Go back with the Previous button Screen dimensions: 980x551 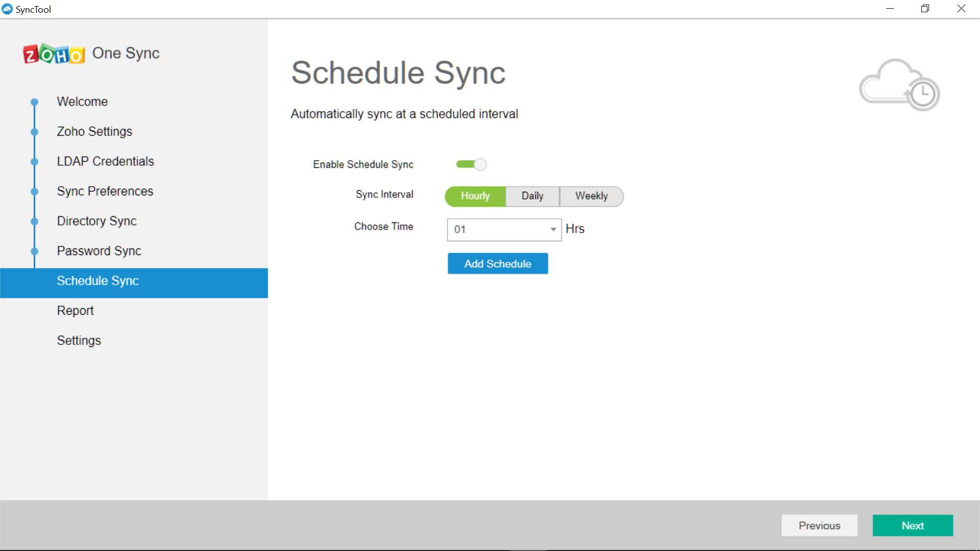pos(819,525)
